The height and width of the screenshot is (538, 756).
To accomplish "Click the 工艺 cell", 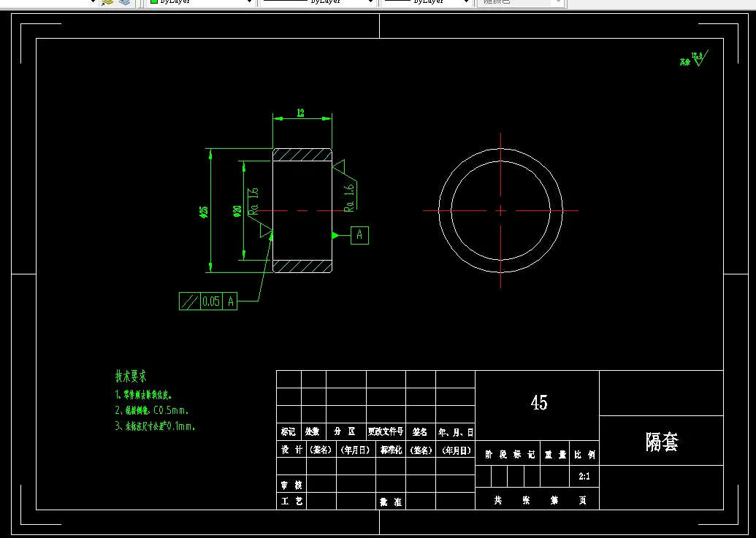I will [291, 502].
